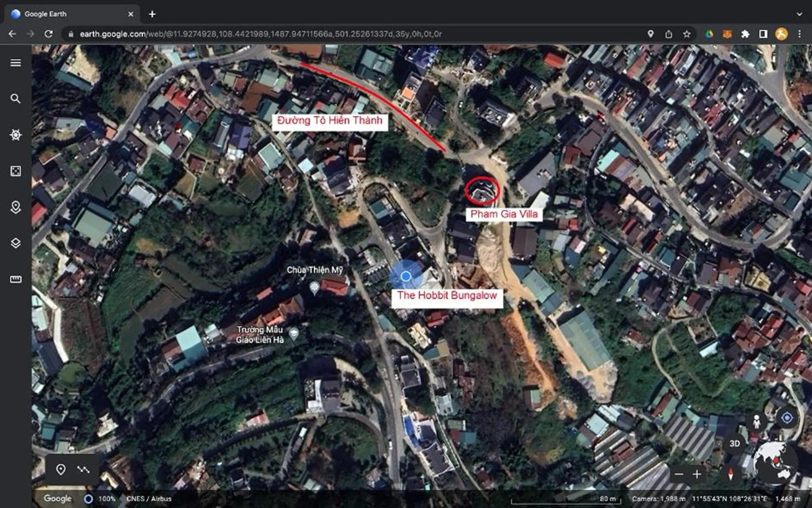Open Voyager ship wheel icon

15,135
